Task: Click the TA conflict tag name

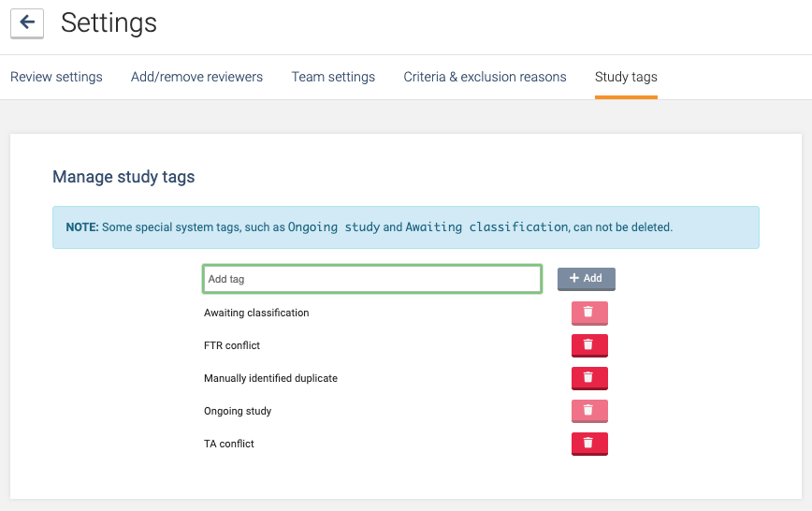Action: click(229, 444)
